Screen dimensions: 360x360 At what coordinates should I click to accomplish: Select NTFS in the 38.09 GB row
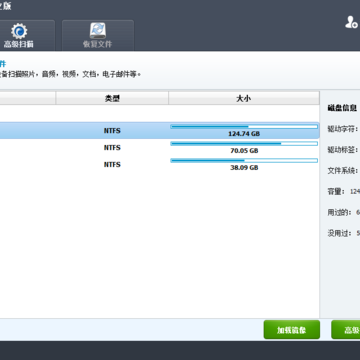[112, 164]
